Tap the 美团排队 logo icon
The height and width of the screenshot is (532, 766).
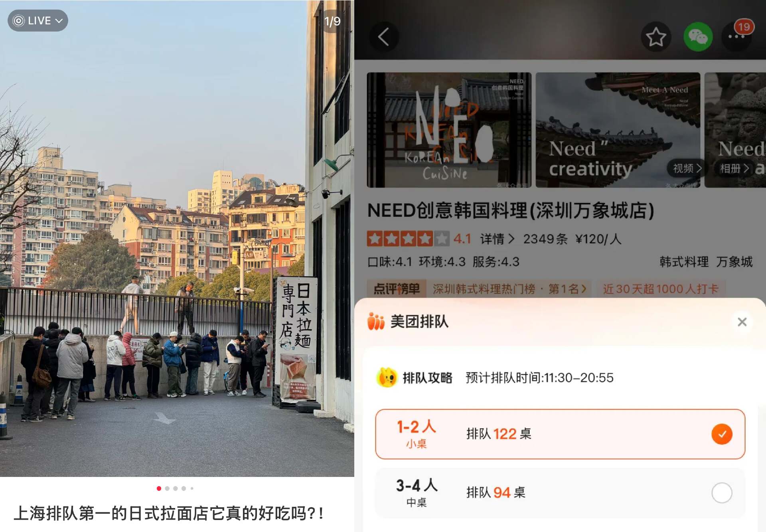tap(375, 322)
